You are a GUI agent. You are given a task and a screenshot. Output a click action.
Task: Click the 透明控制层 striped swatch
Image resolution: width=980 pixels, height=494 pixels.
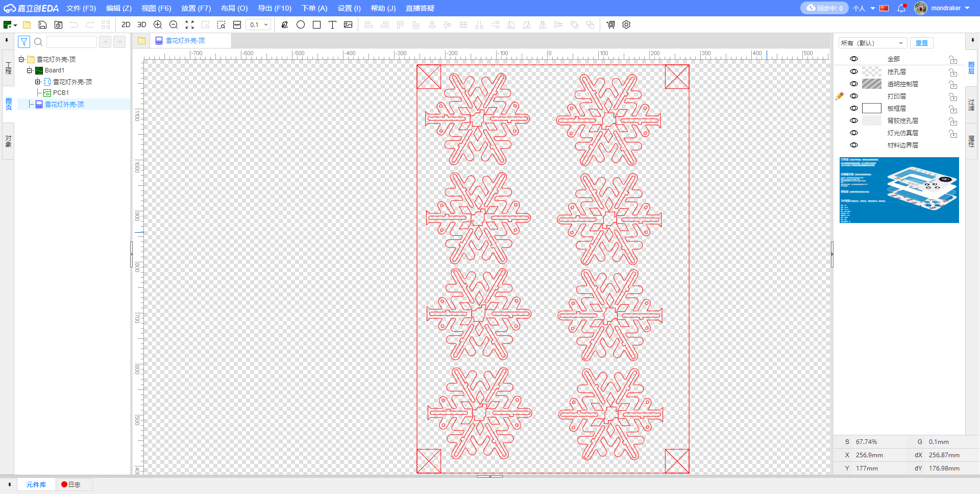coord(872,84)
